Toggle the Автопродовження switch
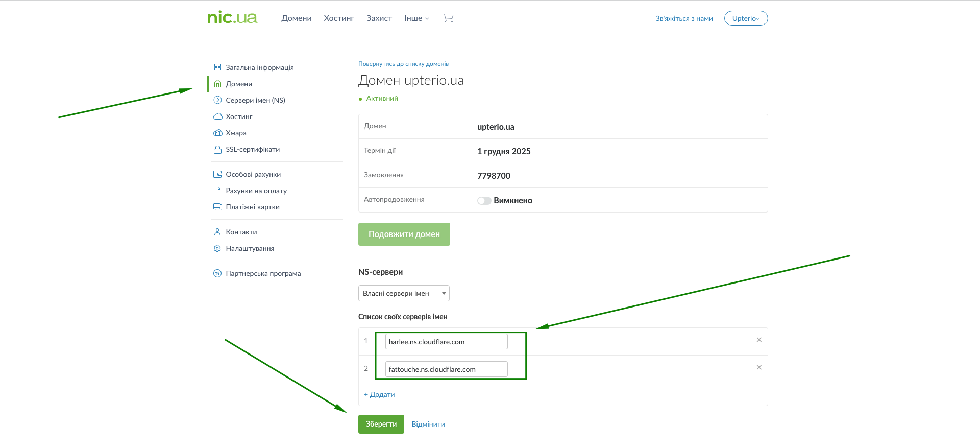 click(484, 201)
